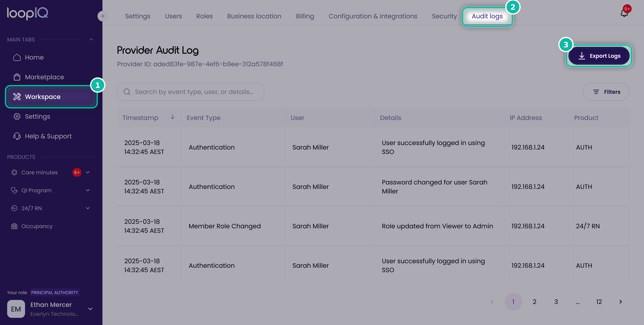Select the Audit logs tab
Image resolution: width=644 pixels, height=325 pixels.
(x=487, y=16)
